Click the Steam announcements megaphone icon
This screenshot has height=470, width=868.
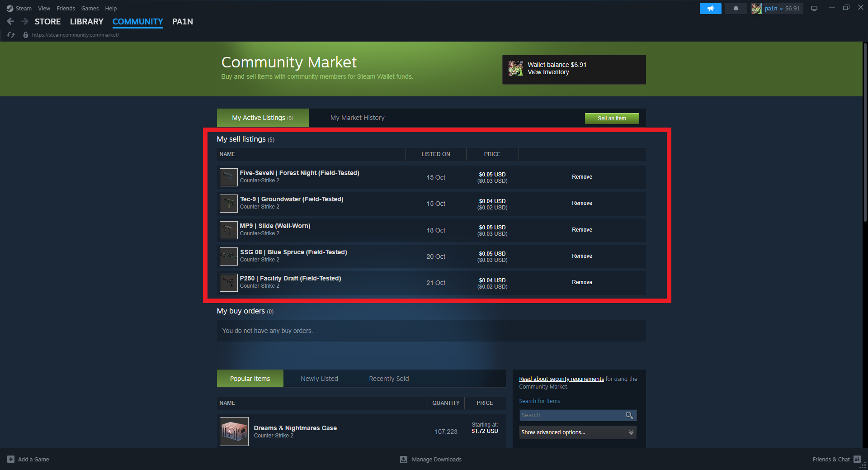[x=710, y=9]
